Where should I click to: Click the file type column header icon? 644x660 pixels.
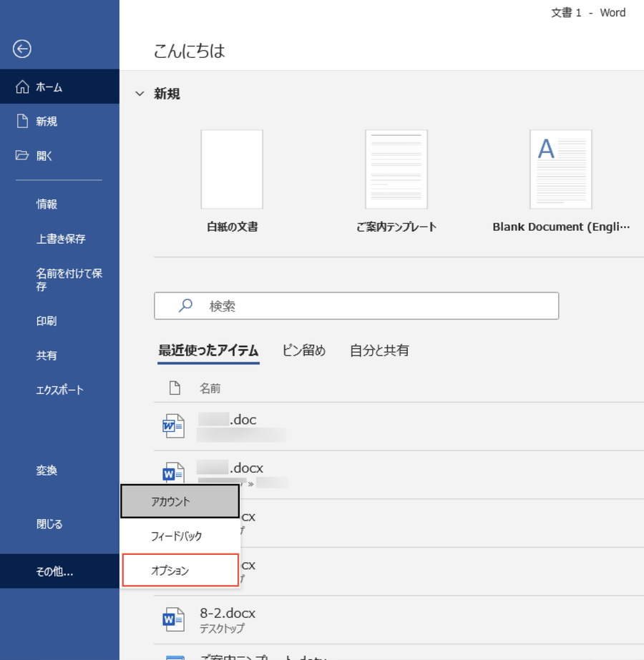coord(175,388)
